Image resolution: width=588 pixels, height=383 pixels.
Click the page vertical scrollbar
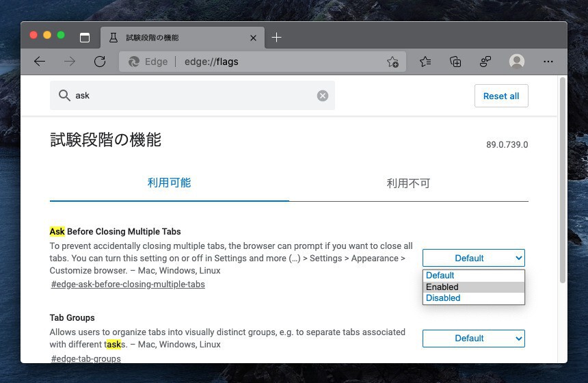coord(562,180)
